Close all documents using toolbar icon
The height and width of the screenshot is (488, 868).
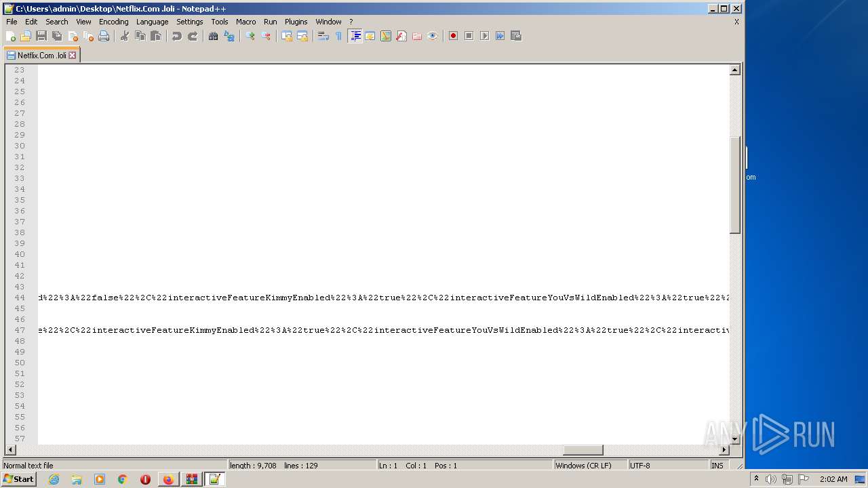pos(88,36)
